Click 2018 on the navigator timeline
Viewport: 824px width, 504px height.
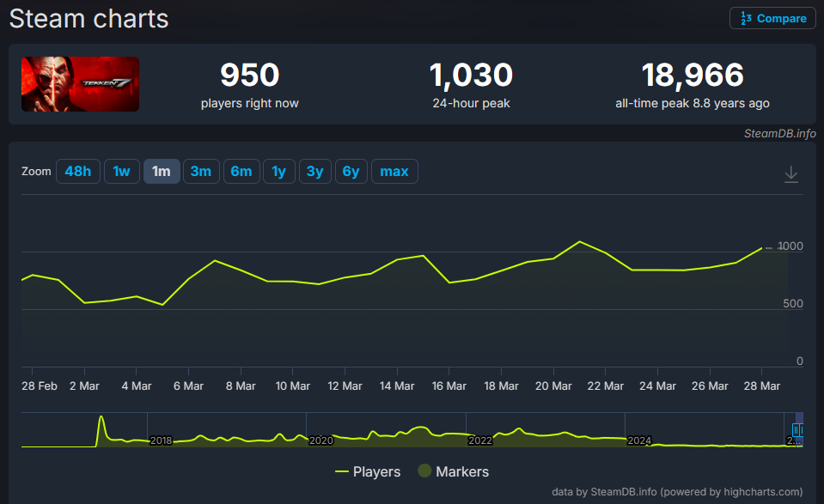tap(161, 440)
